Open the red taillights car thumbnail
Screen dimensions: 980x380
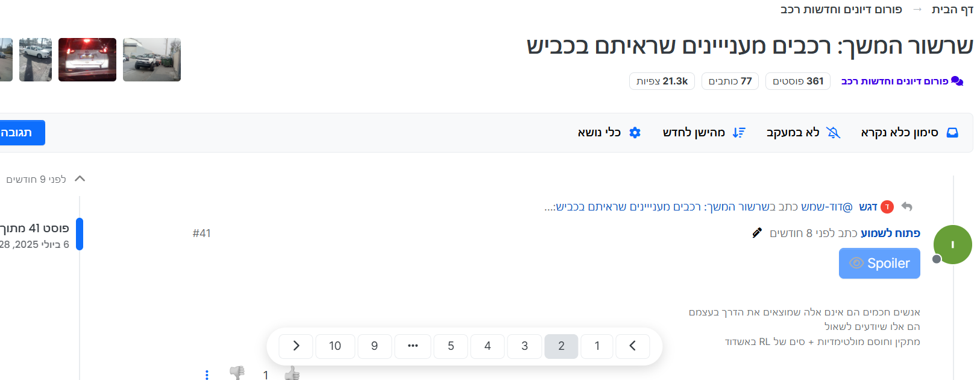click(x=87, y=60)
